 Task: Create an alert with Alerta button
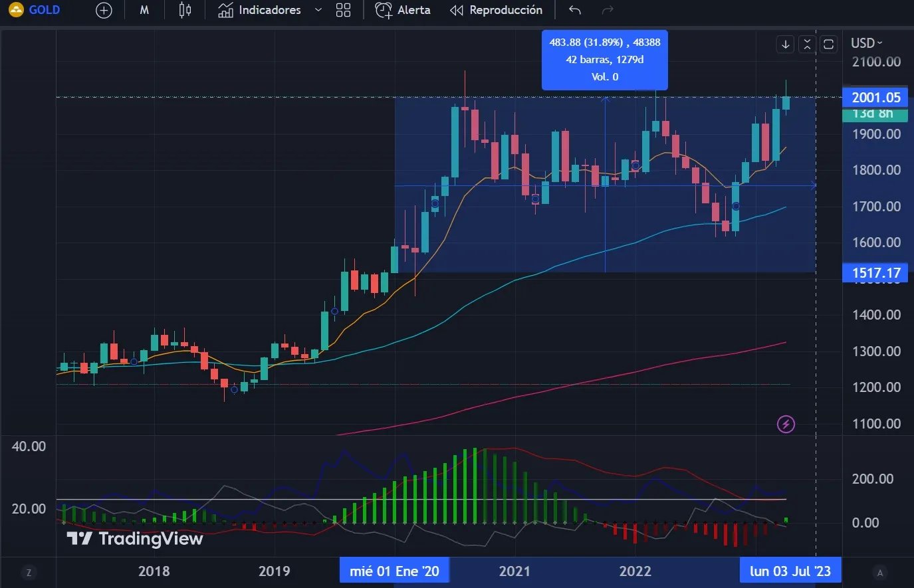[x=403, y=10]
